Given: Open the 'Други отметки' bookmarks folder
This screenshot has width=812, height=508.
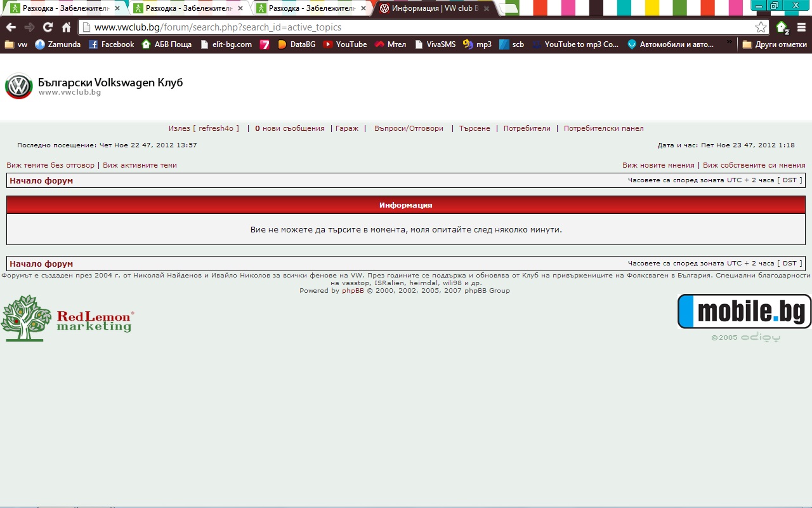Looking at the screenshot, I should (775, 44).
